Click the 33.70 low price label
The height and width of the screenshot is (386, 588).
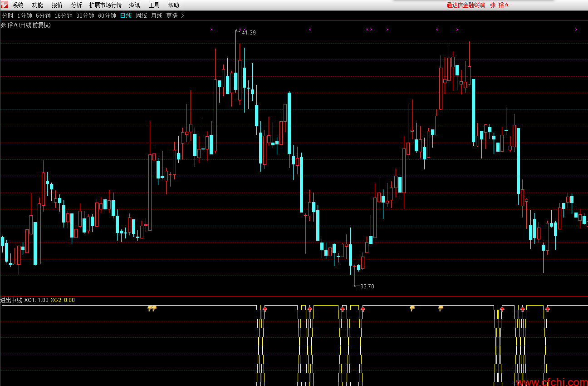pyautogui.click(x=367, y=286)
